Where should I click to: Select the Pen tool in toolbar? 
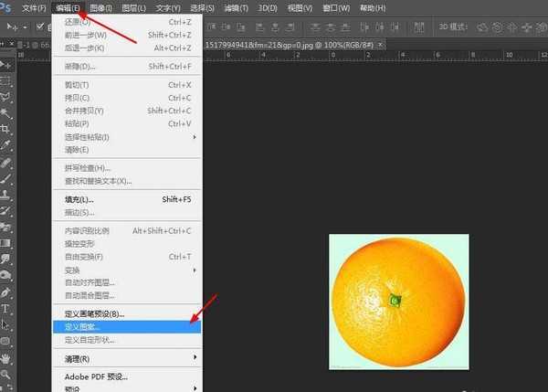pyautogui.click(x=6, y=293)
